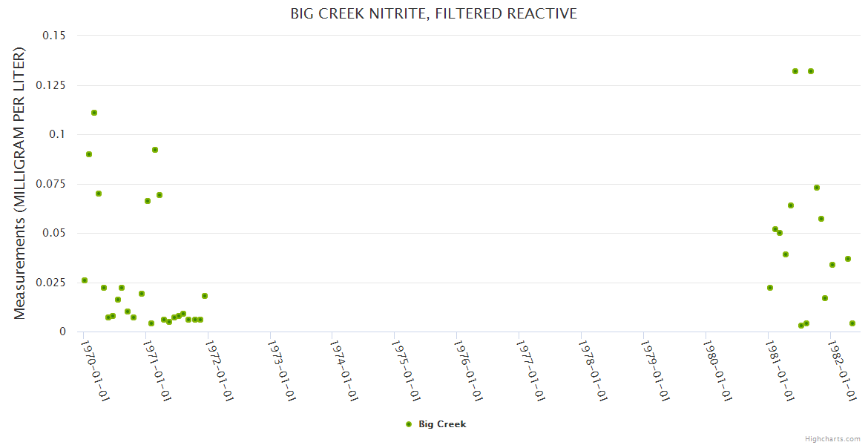Toggle Big Creek series via legend label
The image size is (868, 445).
(442, 424)
